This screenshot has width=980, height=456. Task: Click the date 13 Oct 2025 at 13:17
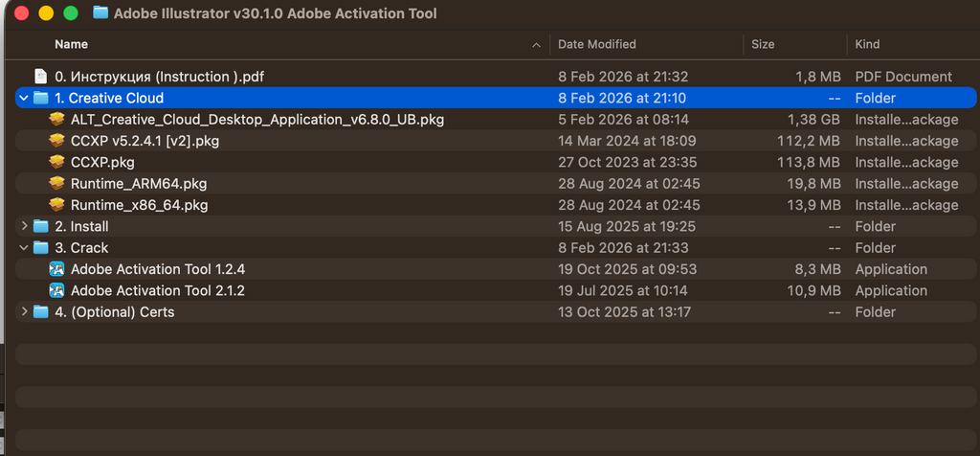point(624,311)
